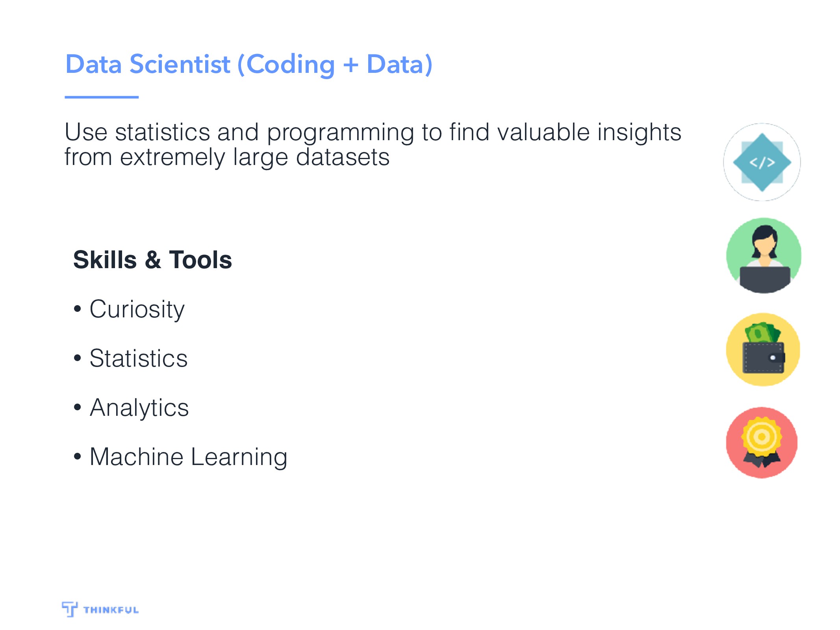Image resolution: width=840 pixels, height=630 pixels.
Task: Click the bullet dot before Machine Learning
Action: [x=77, y=456]
